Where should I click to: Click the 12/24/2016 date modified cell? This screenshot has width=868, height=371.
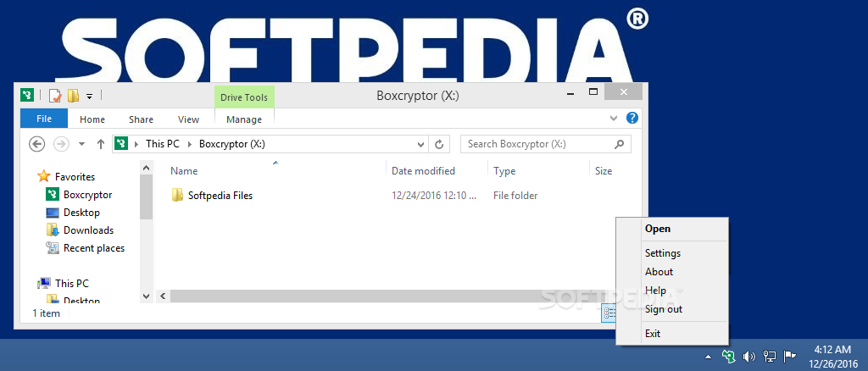(x=434, y=195)
